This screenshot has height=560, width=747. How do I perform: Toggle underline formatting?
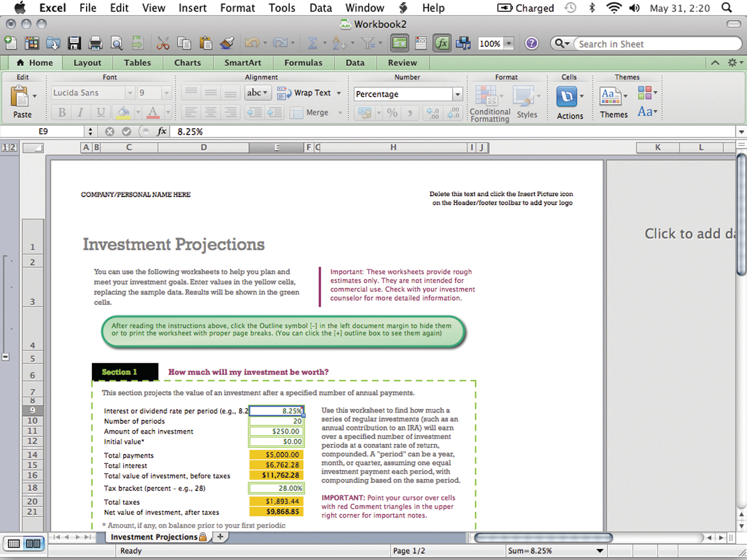pos(100,112)
